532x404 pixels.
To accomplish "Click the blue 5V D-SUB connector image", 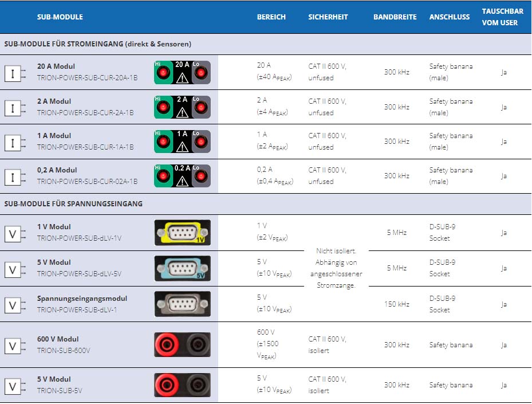I will (182, 268).
